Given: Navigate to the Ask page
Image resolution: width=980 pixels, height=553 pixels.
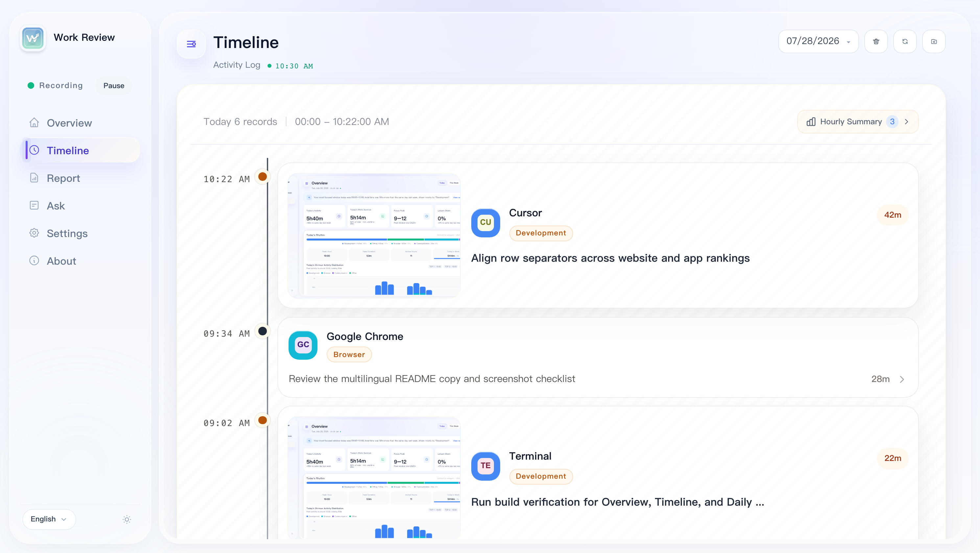Looking at the screenshot, I should [x=80, y=206].
